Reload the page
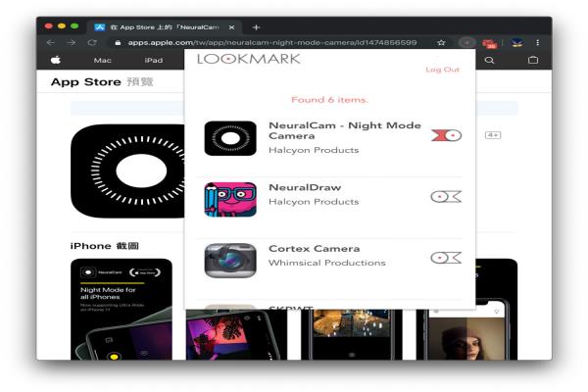The image size is (588, 392). click(x=92, y=43)
